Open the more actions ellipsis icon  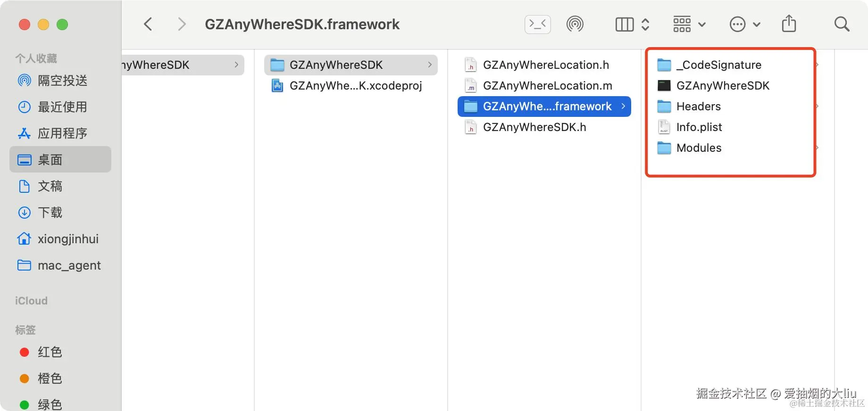(738, 25)
